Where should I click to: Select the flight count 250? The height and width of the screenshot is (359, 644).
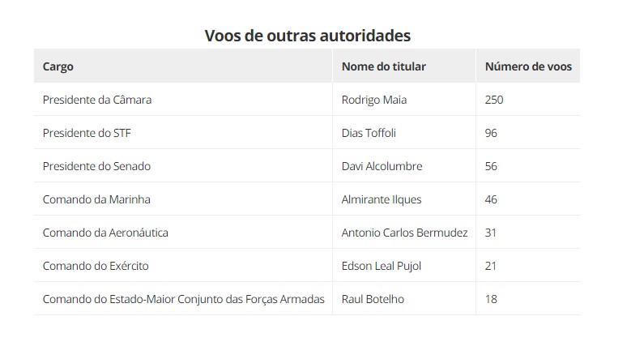[494, 100]
